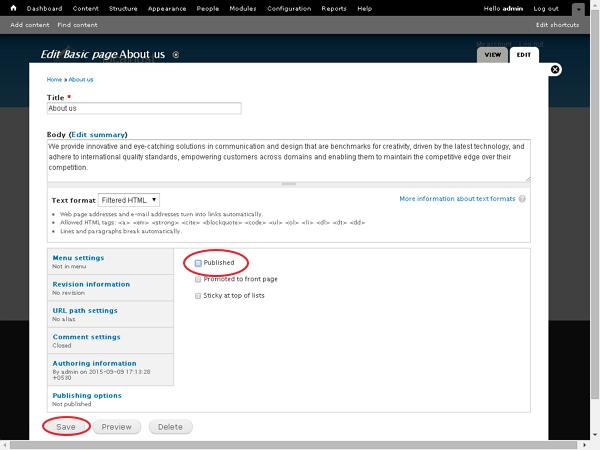Open Comment settings vertical tab
The width and height of the screenshot is (600, 450).
pos(110,341)
